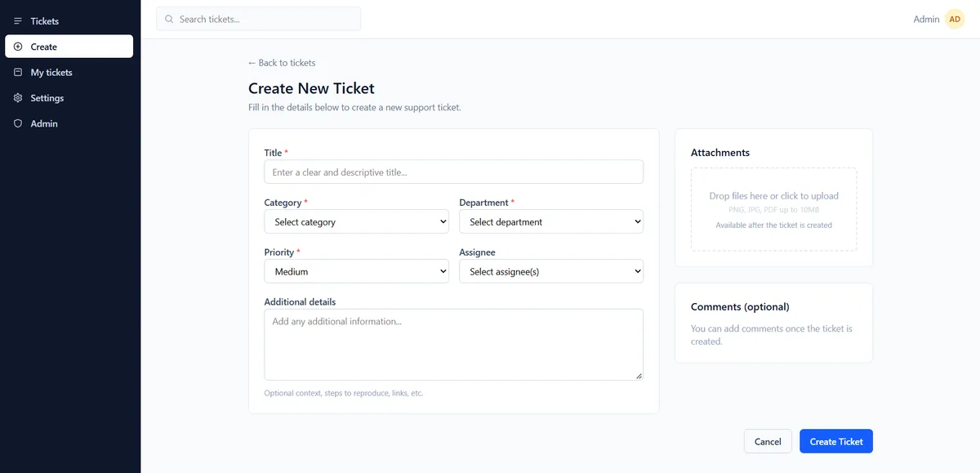The image size is (980, 473).
Task: Select the Create menu item
Action: coord(69,47)
